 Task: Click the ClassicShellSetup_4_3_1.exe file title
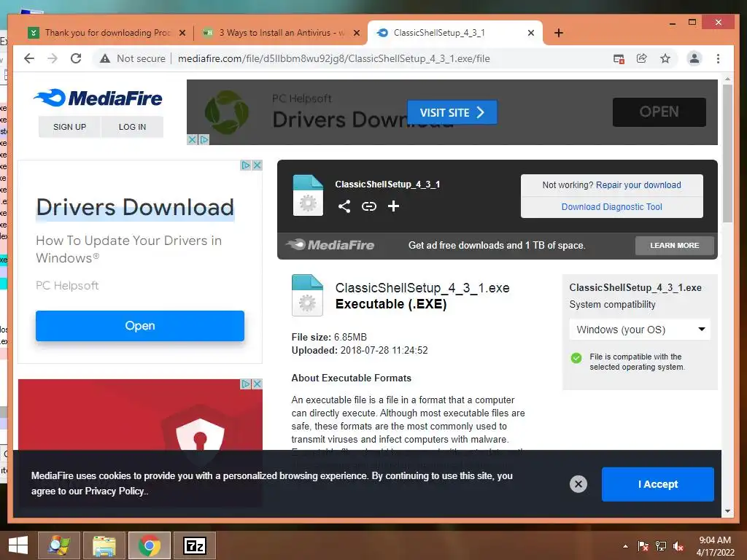coord(422,288)
